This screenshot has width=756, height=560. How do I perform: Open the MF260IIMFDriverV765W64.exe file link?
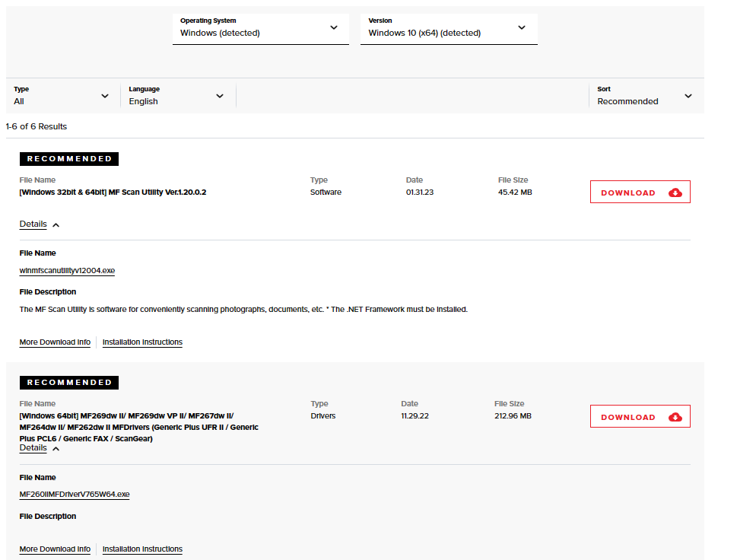(75, 495)
